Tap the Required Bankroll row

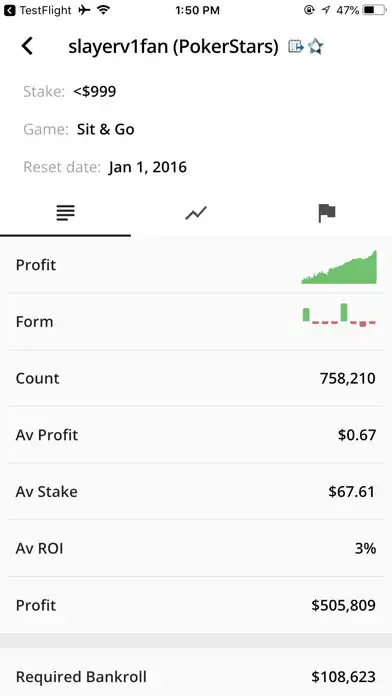click(196, 676)
